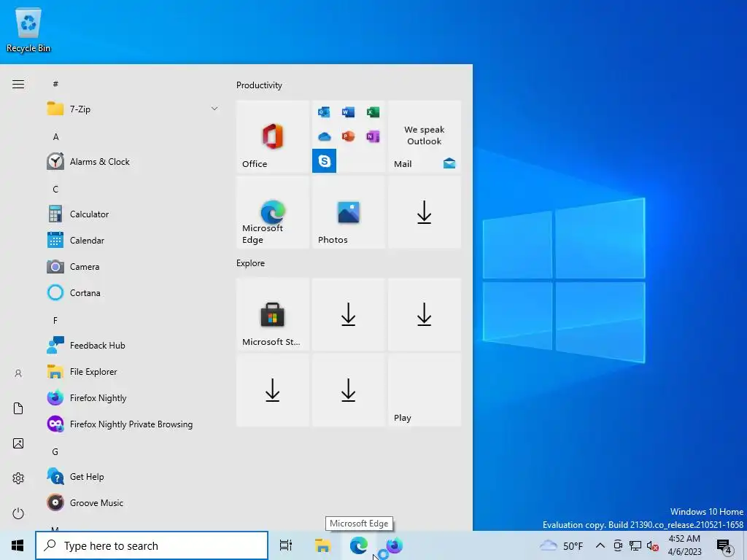Image resolution: width=747 pixels, height=560 pixels.
Task: Jump to letter A section header
Action: (55, 137)
